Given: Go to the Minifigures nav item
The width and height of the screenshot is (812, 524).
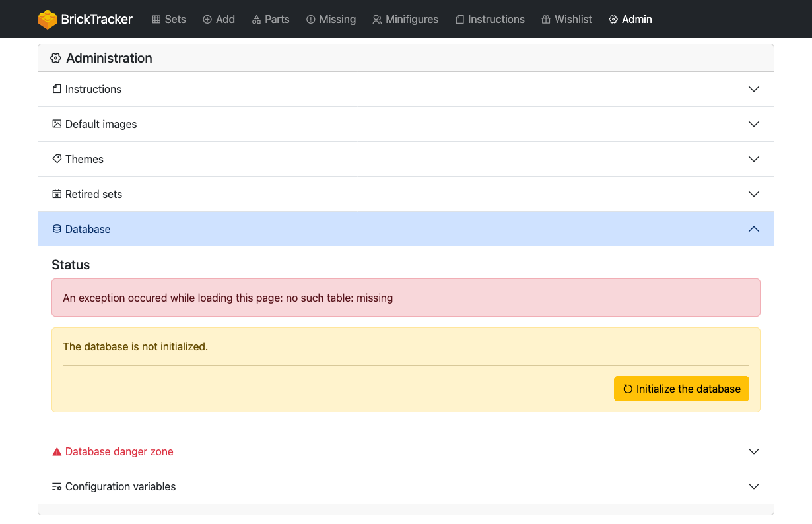Looking at the screenshot, I should pyautogui.click(x=405, y=20).
